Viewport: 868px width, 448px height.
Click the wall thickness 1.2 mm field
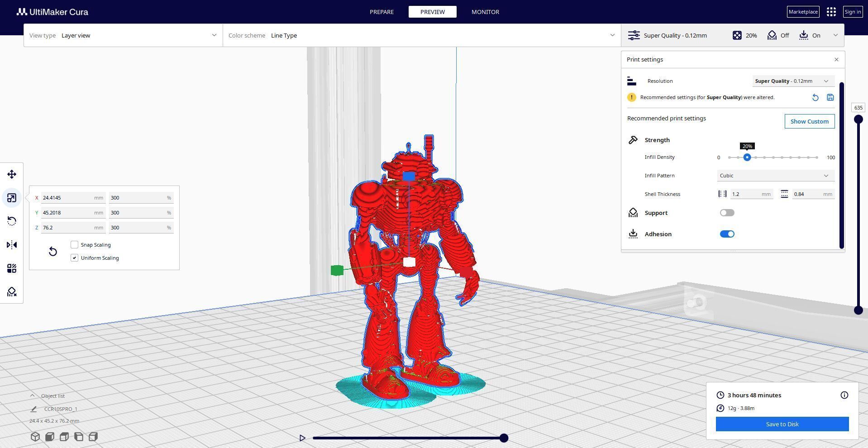(x=751, y=194)
